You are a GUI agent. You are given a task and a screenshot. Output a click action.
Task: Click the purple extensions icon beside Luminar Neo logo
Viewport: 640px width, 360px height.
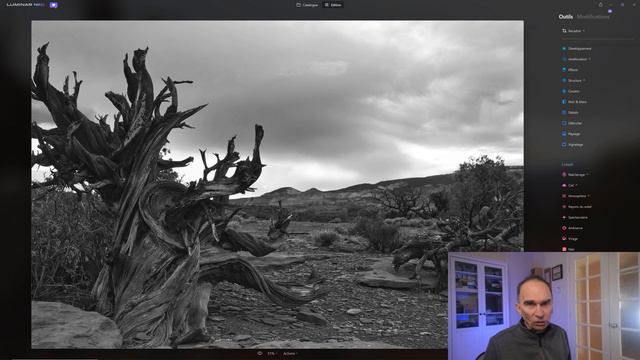tap(53, 5)
